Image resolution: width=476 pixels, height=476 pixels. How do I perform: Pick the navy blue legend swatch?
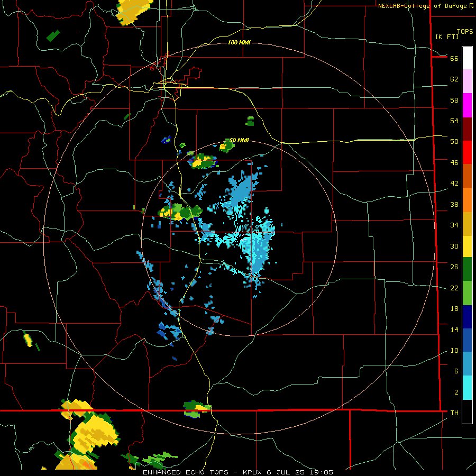pos(467,317)
